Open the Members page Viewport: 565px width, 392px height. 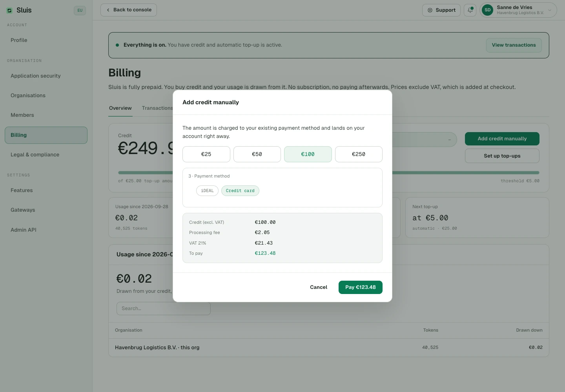[x=46, y=115]
